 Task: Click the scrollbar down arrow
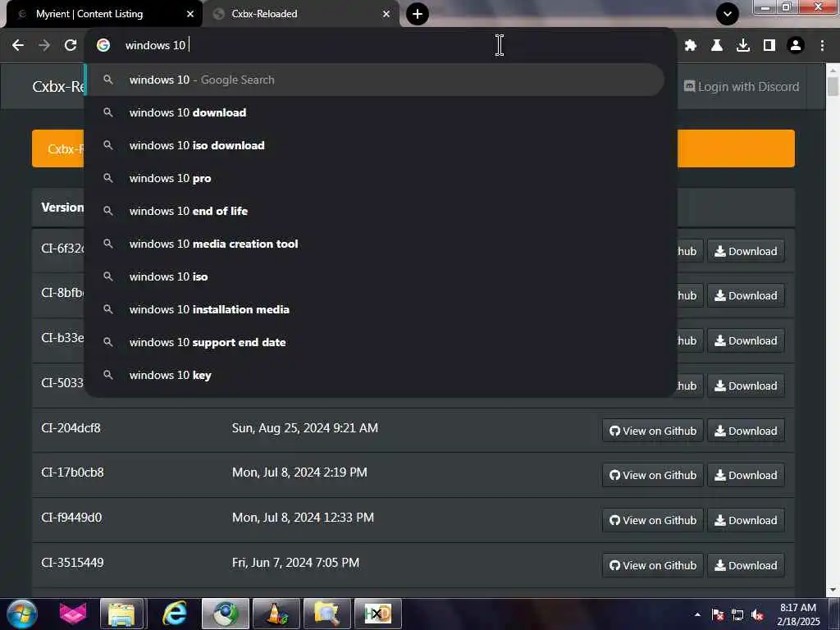(x=833, y=590)
